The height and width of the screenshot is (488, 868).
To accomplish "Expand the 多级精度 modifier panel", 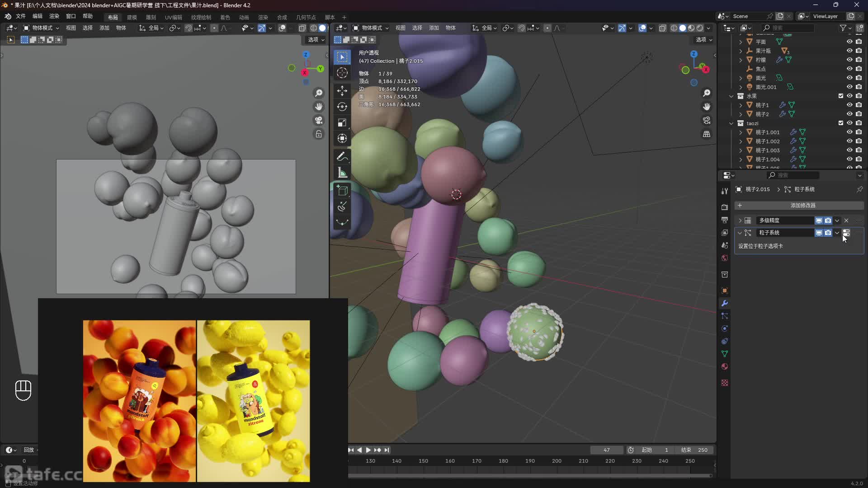I will [740, 221].
